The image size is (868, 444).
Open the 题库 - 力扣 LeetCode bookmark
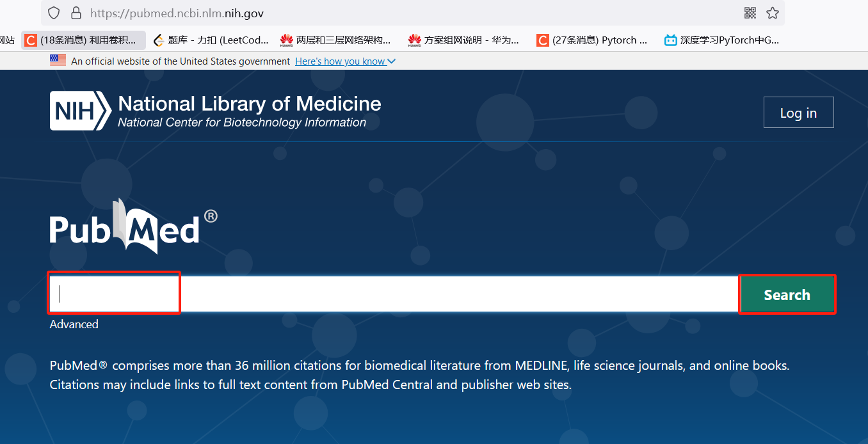211,40
